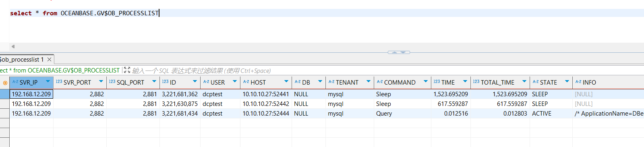This screenshot has height=147, width=644.
Task: Open USER column filter dropdown arrow
Action: point(235,82)
